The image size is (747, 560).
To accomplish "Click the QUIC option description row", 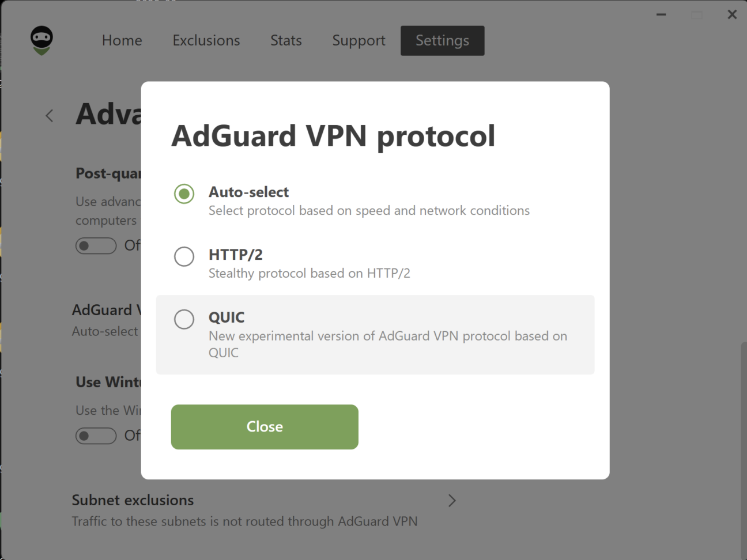I will 375,334.
